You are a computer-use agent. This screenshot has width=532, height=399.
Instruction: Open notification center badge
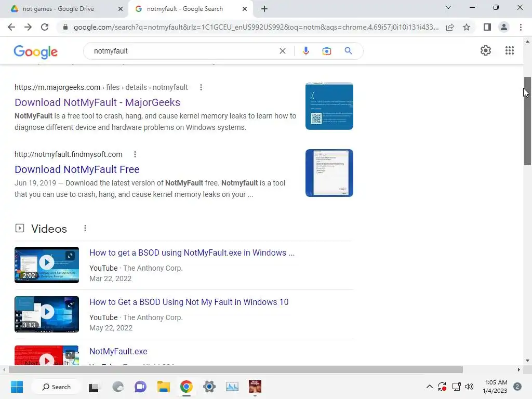(517, 387)
